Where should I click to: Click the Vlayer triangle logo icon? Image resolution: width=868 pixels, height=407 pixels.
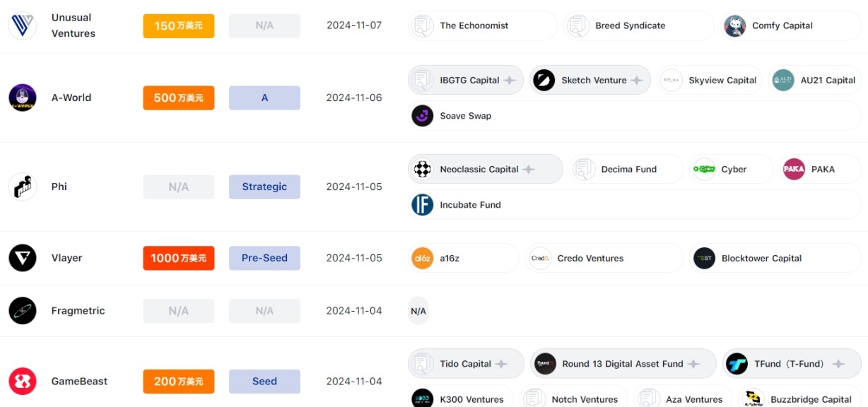point(22,258)
